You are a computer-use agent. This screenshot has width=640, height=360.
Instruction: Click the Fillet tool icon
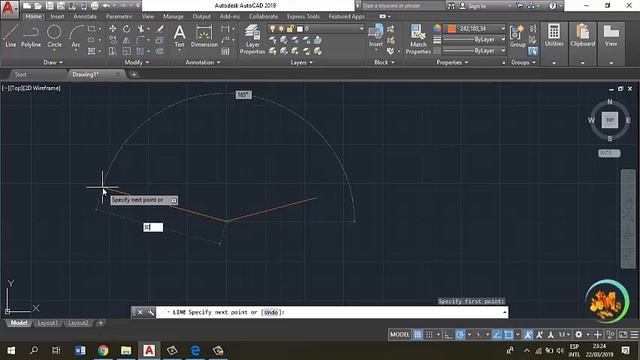pos(140,40)
